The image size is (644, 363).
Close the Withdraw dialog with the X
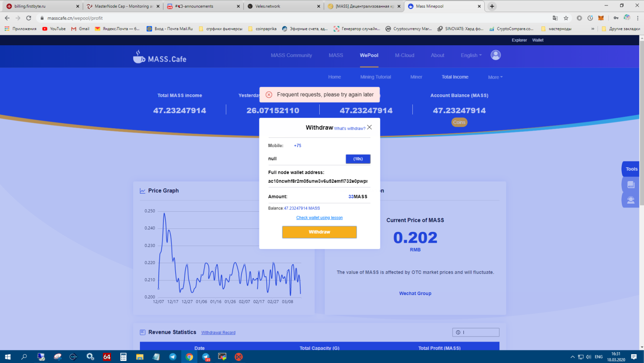coord(369,127)
